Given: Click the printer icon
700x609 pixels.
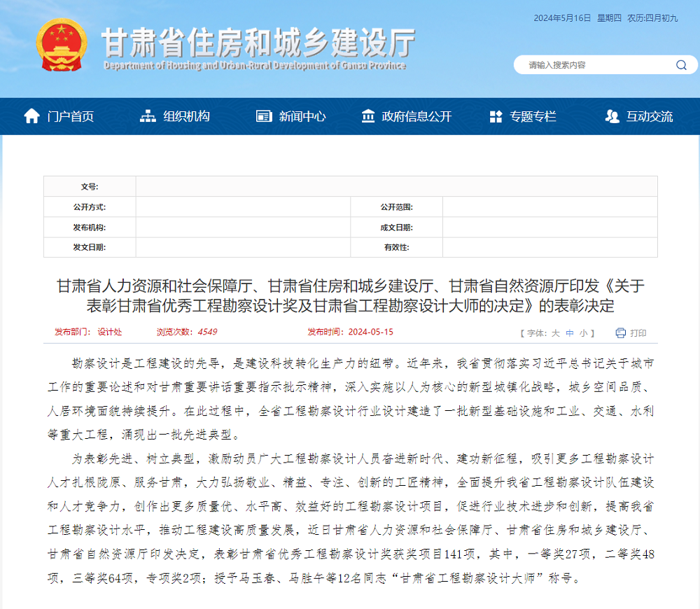Looking at the screenshot, I should (620, 333).
